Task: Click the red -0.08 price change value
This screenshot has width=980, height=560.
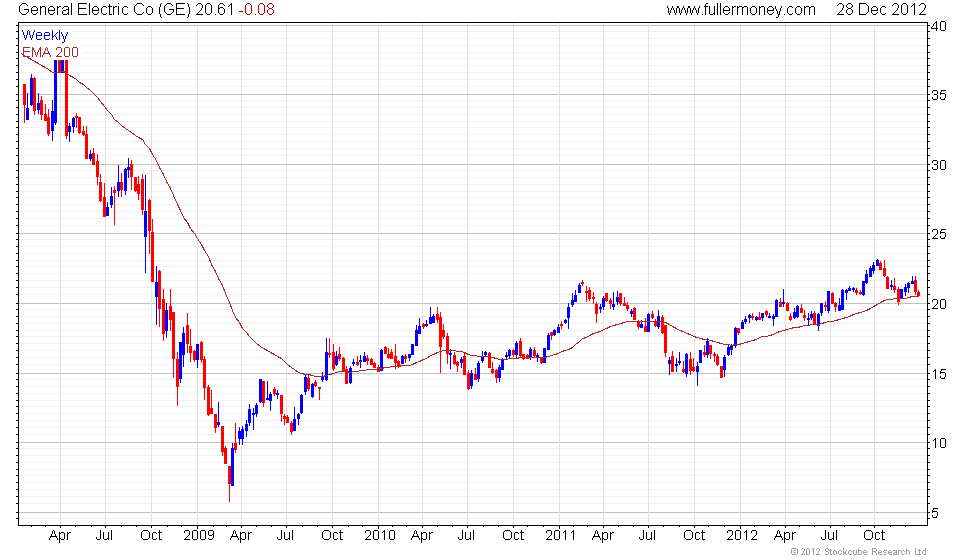Action: click(x=256, y=9)
